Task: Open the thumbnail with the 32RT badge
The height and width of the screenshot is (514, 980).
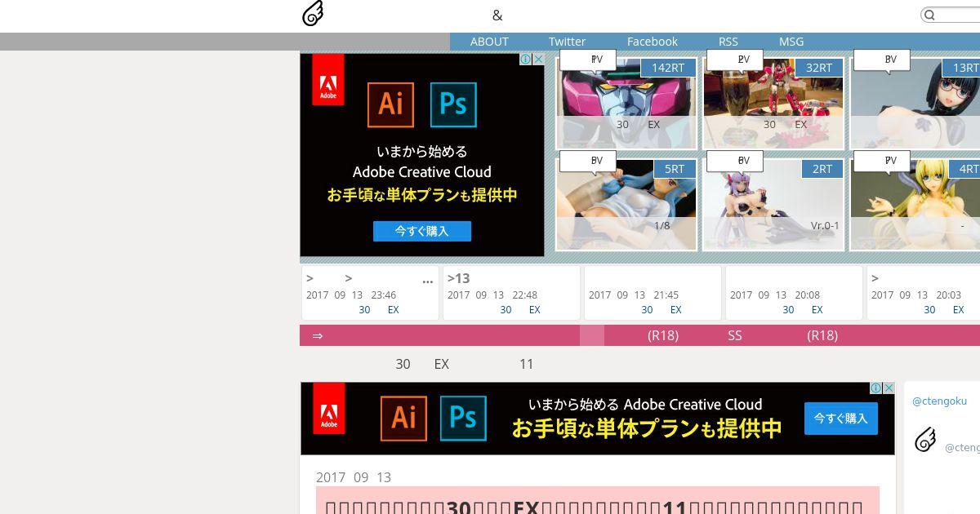Action: (x=773, y=103)
